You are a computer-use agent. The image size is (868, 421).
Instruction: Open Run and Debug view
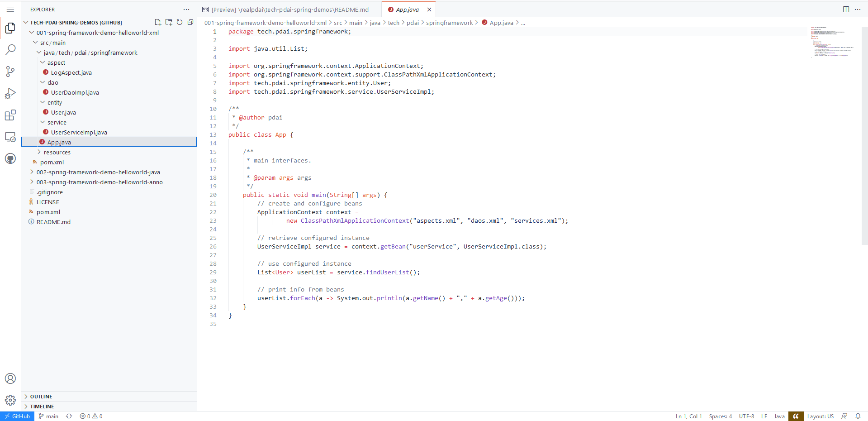pyautogui.click(x=10, y=93)
